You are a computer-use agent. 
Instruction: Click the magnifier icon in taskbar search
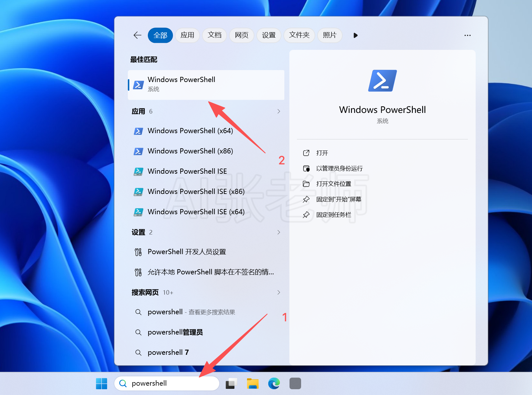click(x=123, y=383)
